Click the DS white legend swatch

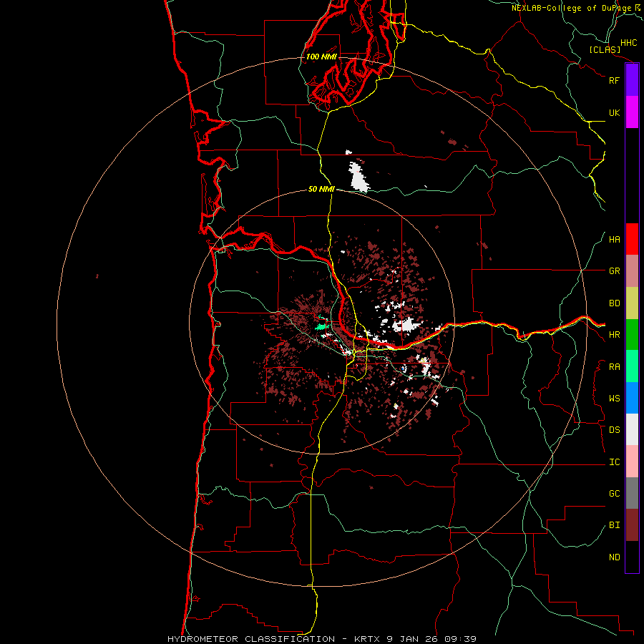pyautogui.click(x=632, y=429)
